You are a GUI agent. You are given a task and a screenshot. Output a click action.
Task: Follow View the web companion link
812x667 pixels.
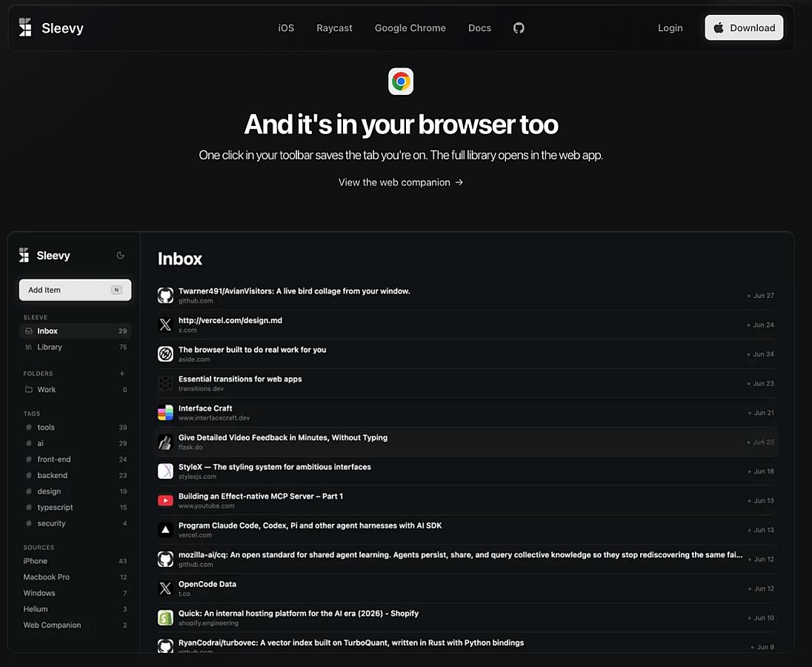400,182
